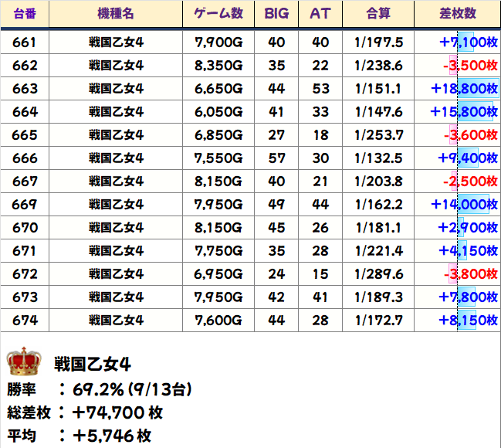The width and height of the screenshot is (501, 448).
Task: Click the 機種名 column header
Action: [x=116, y=14]
